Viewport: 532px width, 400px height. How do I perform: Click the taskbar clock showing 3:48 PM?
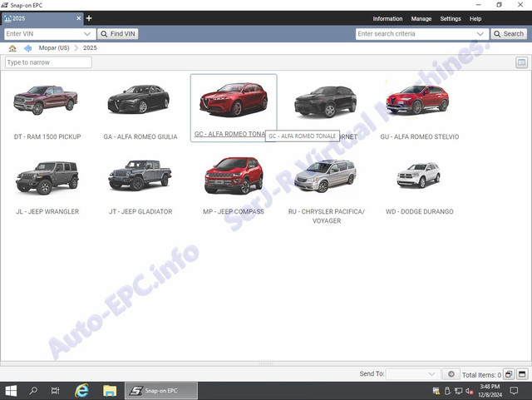point(490,391)
